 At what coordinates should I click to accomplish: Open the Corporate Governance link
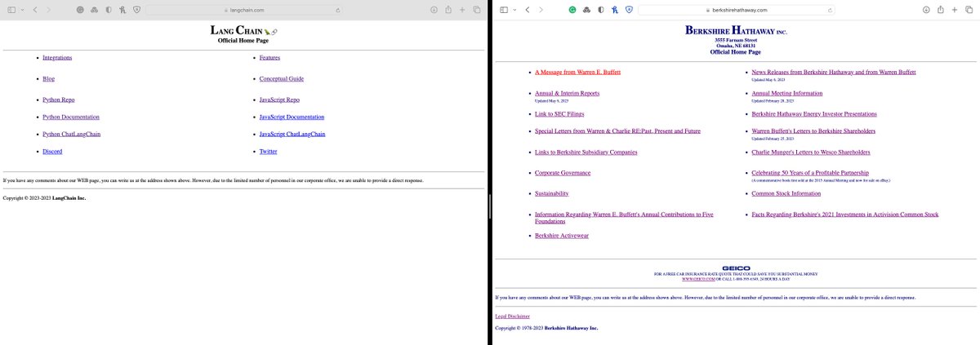[563, 173]
